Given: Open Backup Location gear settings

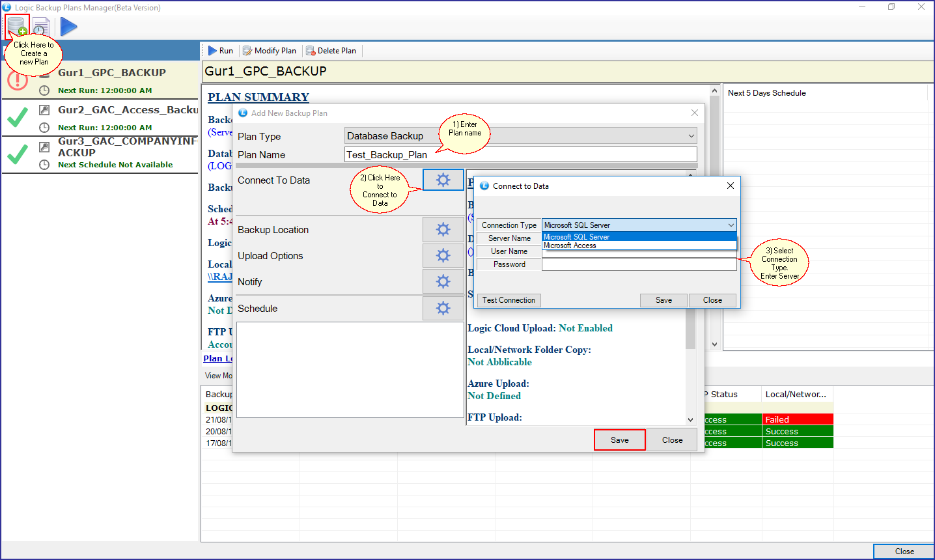Looking at the screenshot, I should point(443,229).
